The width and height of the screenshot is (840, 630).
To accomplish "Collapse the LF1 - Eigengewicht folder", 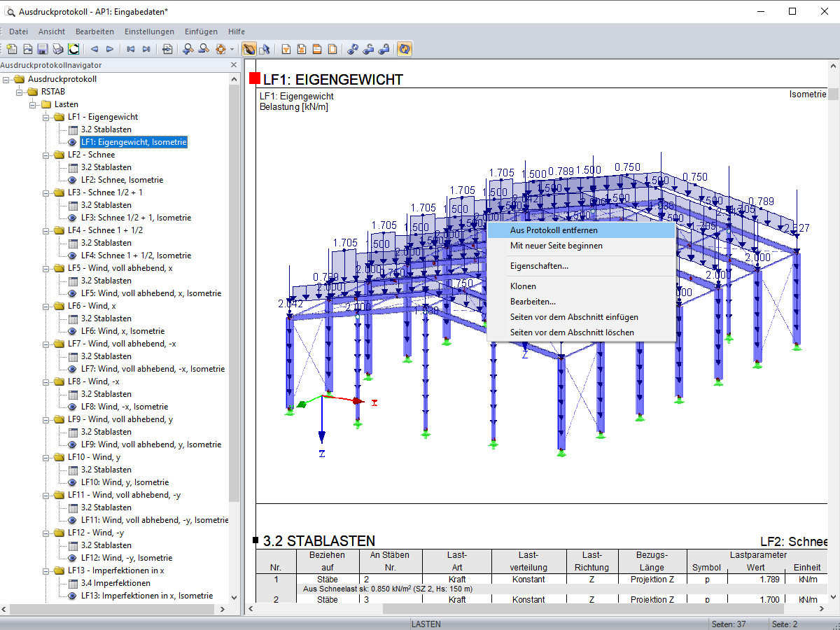I will pyautogui.click(x=46, y=117).
